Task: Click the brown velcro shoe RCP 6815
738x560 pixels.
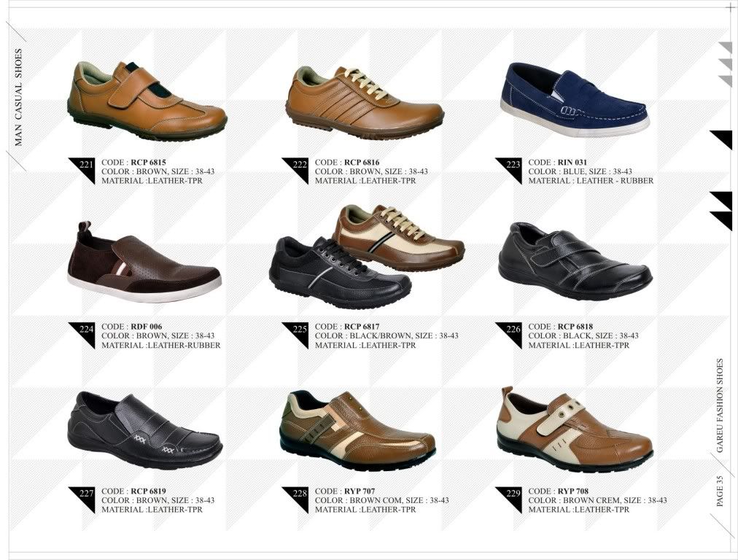Action: click(x=147, y=101)
